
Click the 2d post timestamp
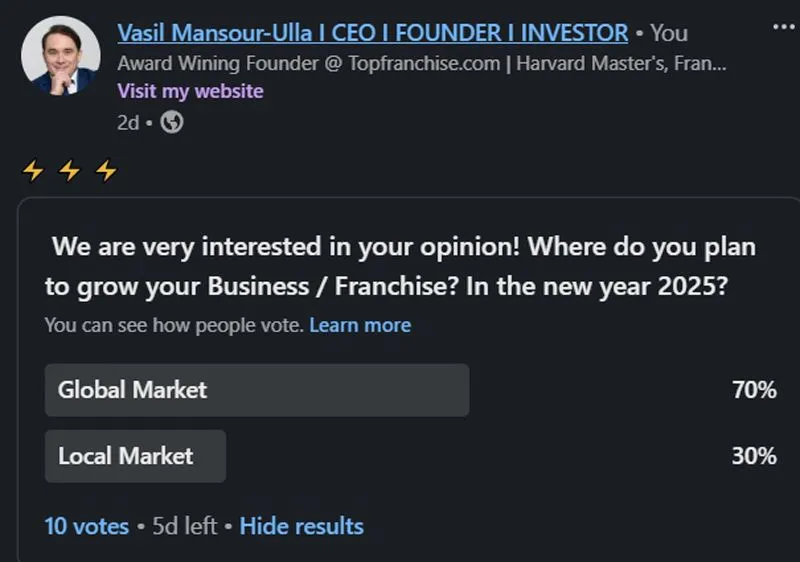coord(128,122)
